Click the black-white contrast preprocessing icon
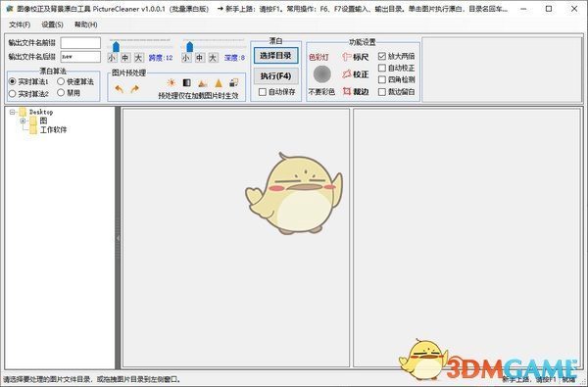This screenshot has height=387, width=588. tap(187, 83)
